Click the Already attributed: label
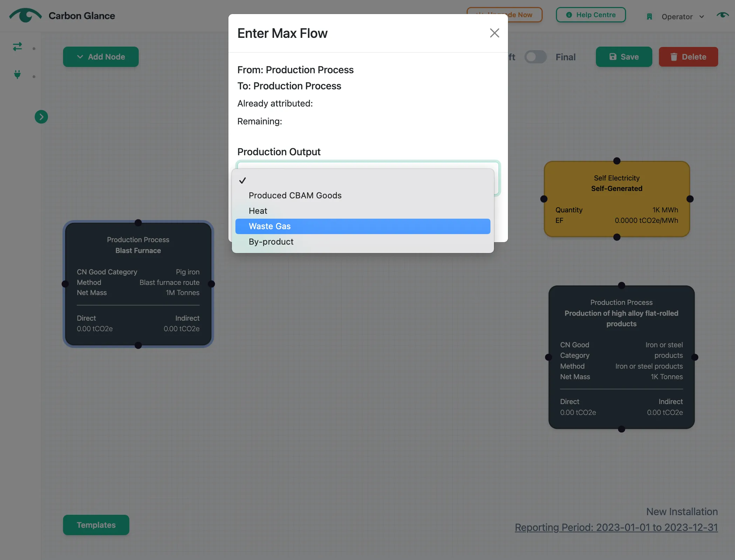Screen dimensions: 735x560 (x=275, y=103)
